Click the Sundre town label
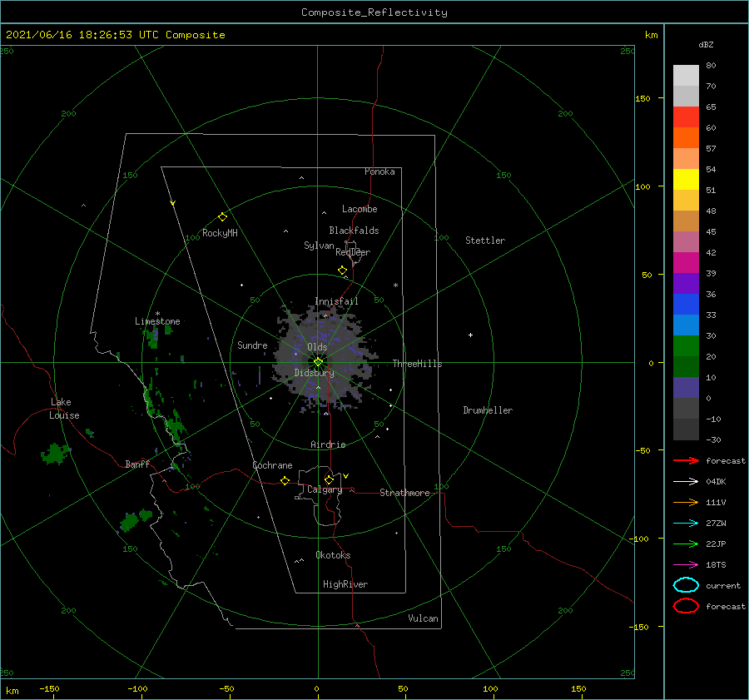 [252, 345]
